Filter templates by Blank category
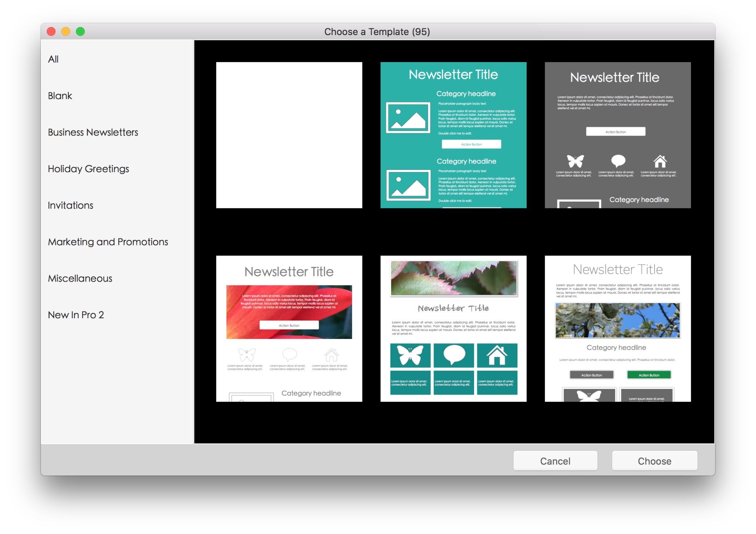This screenshot has width=756, height=534. [x=60, y=96]
